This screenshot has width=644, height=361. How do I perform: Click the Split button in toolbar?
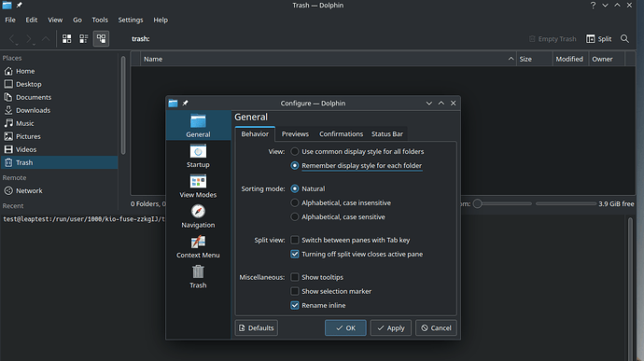coord(599,38)
